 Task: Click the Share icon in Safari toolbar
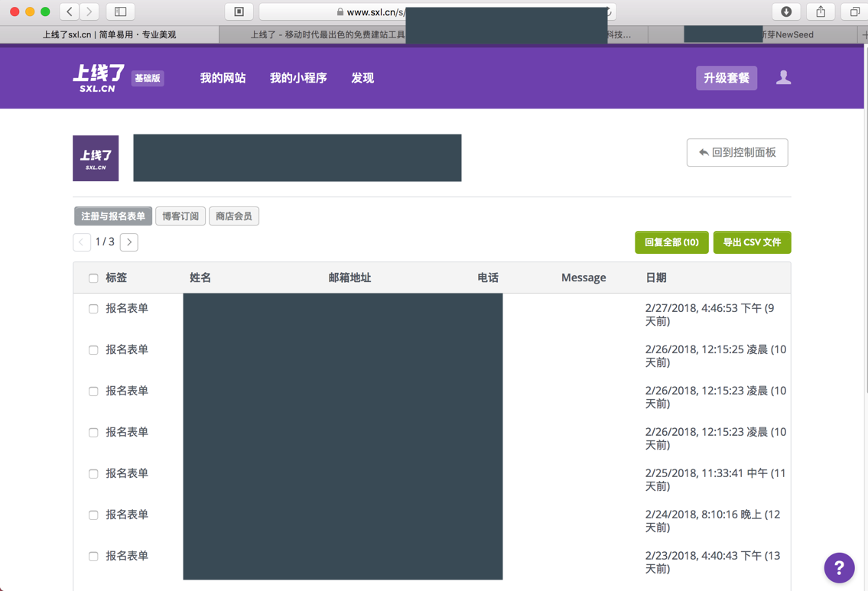pos(821,11)
